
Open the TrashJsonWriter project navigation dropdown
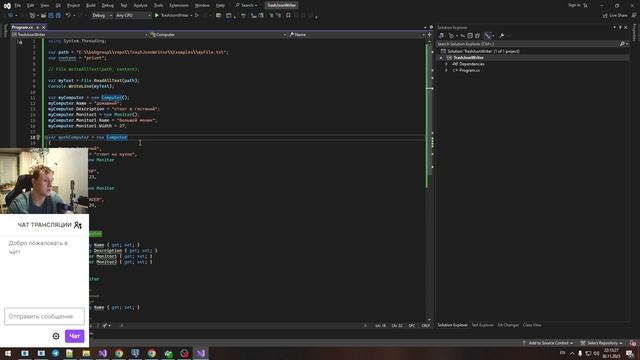pyautogui.click(x=80, y=35)
